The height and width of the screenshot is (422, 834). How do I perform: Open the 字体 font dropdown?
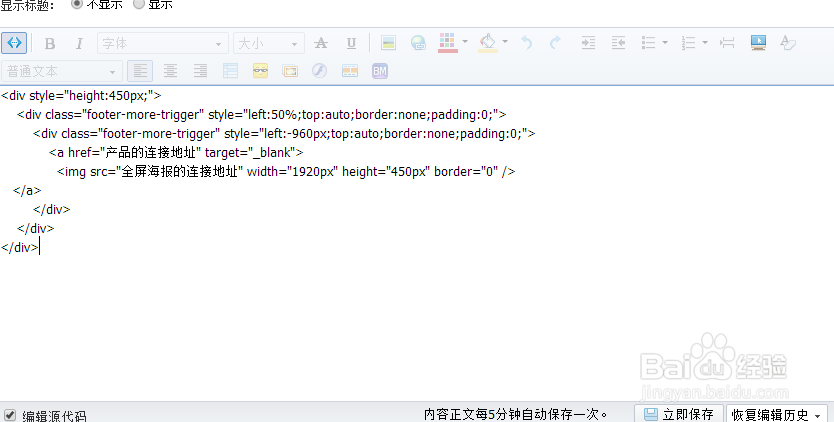coord(163,43)
